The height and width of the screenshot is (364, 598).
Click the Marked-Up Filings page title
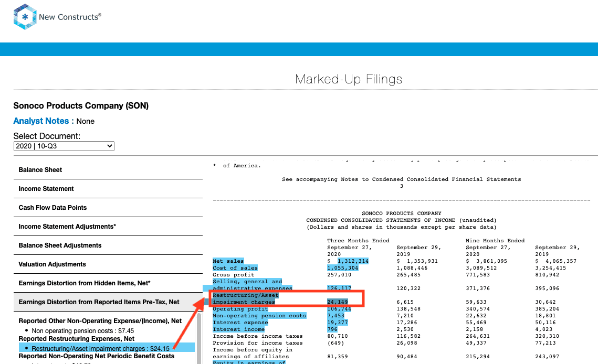click(x=349, y=79)
